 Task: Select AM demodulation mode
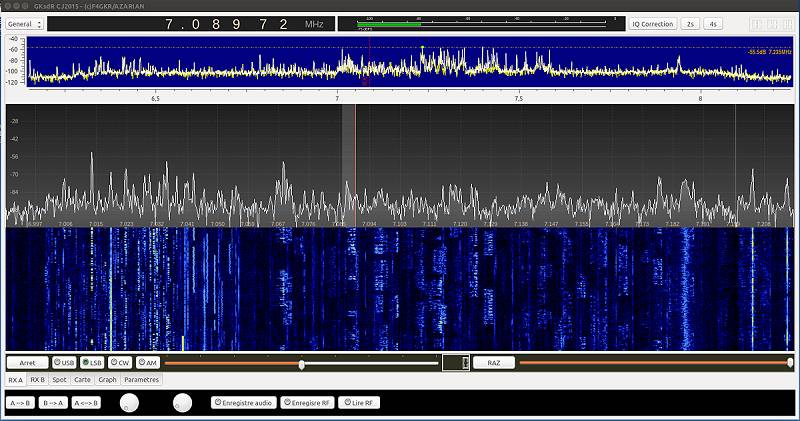coord(147,362)
